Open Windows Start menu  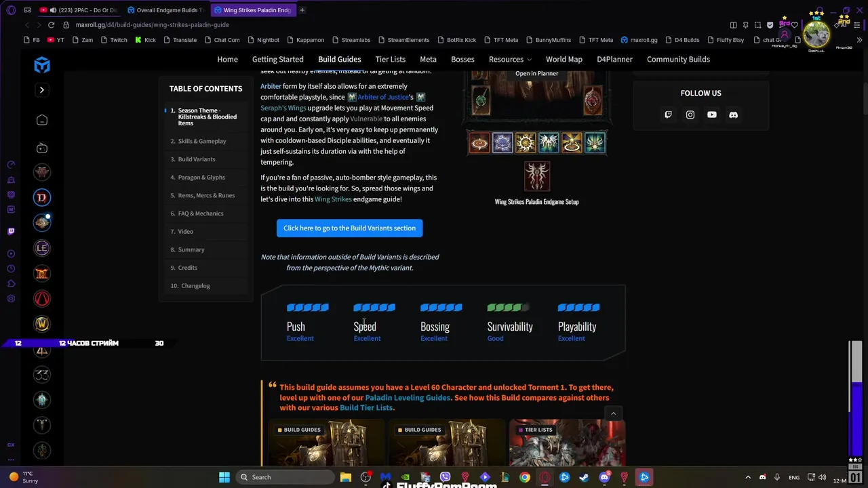[x=224, y=477]
